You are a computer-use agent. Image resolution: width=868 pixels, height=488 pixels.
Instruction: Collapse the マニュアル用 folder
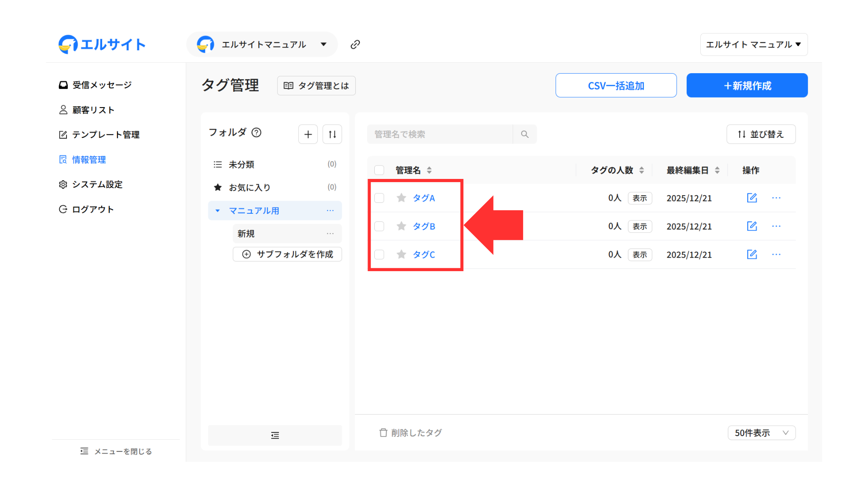click(x=217, y=211)
